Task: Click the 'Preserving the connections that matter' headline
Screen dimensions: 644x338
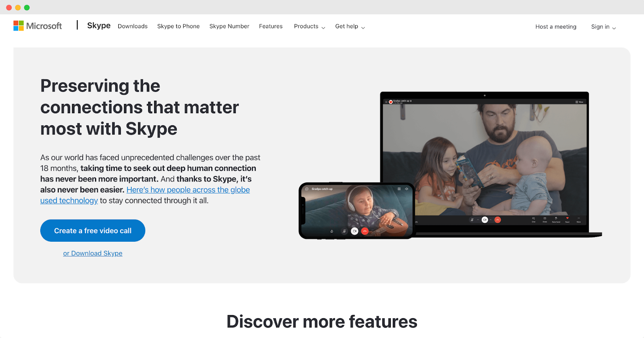Action: click(x=140, y=107)
